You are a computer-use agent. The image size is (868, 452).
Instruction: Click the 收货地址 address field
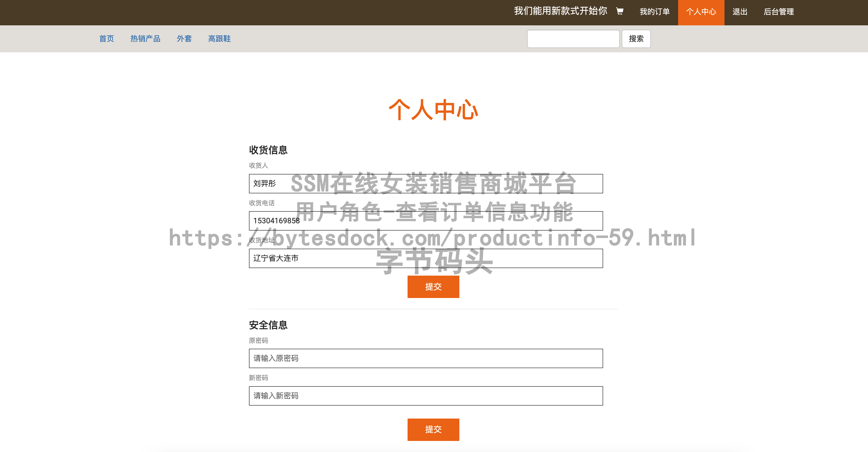[426, 258]
